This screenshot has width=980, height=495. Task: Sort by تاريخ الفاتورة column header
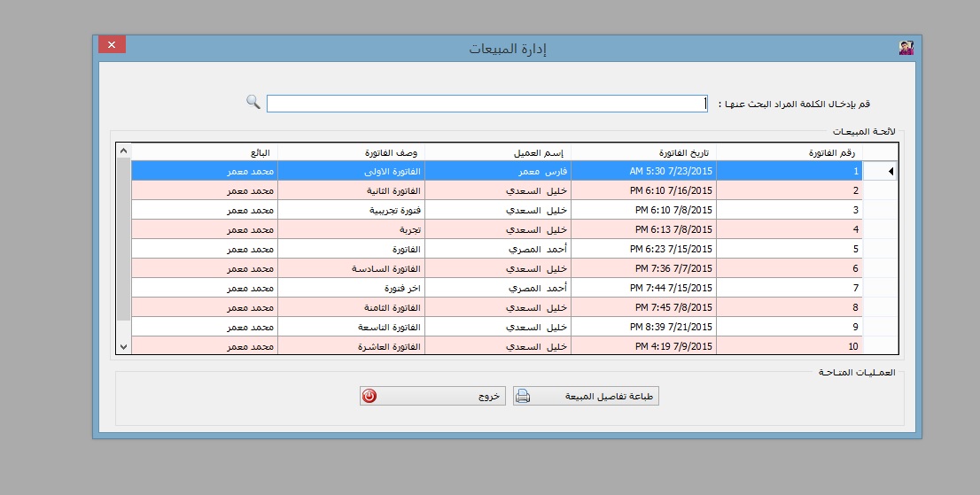coord(643,152)
